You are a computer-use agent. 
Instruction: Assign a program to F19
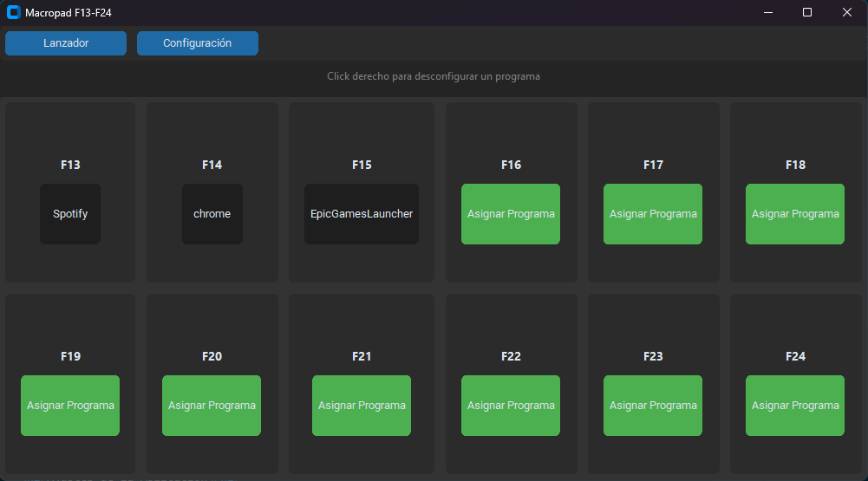tap(70, 406)
